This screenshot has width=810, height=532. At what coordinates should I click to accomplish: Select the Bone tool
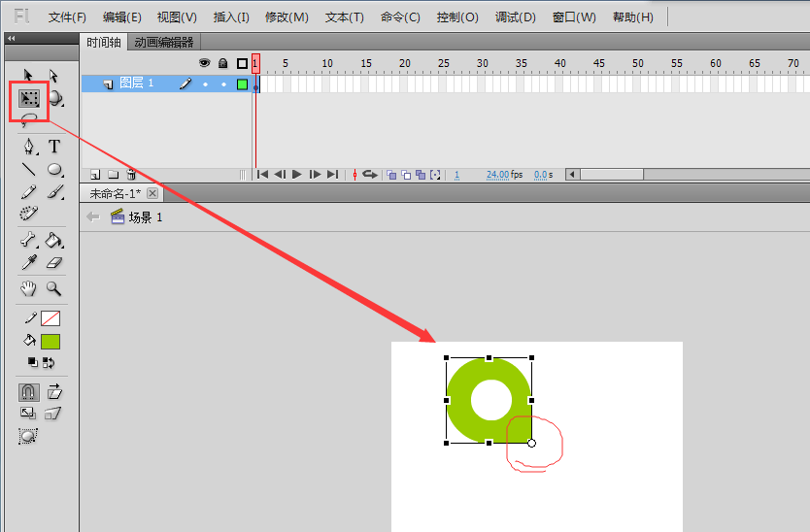tap(28, 240)
